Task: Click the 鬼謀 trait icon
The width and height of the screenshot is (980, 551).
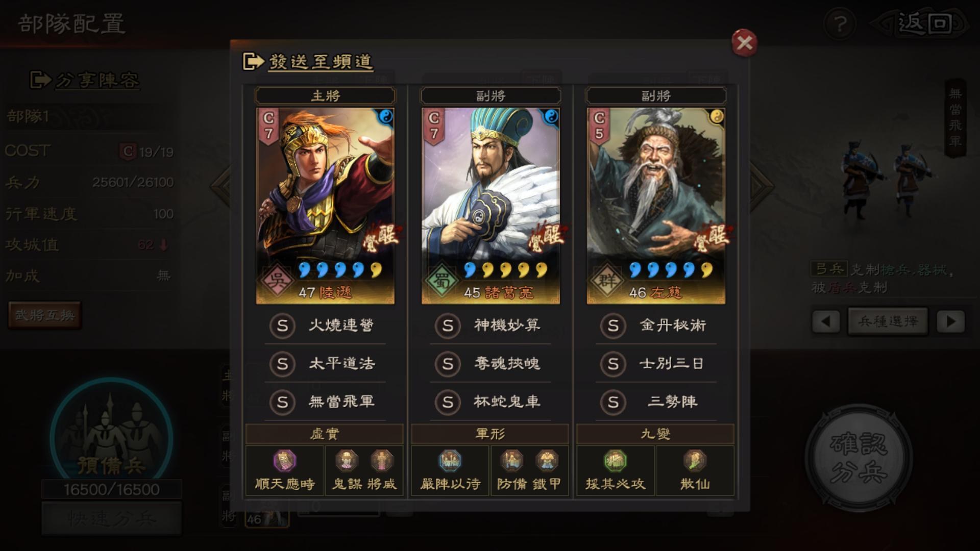Action: click(x=347, y=461)
